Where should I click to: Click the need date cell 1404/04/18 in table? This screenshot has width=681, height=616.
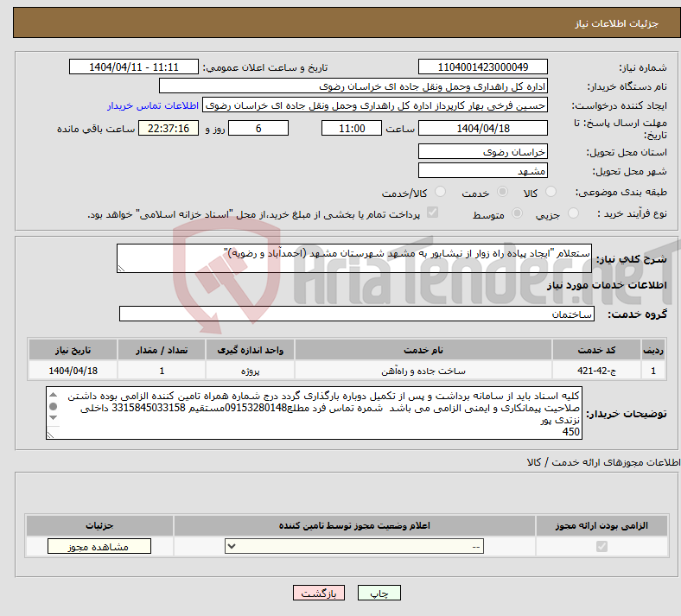tap(73, 371)
